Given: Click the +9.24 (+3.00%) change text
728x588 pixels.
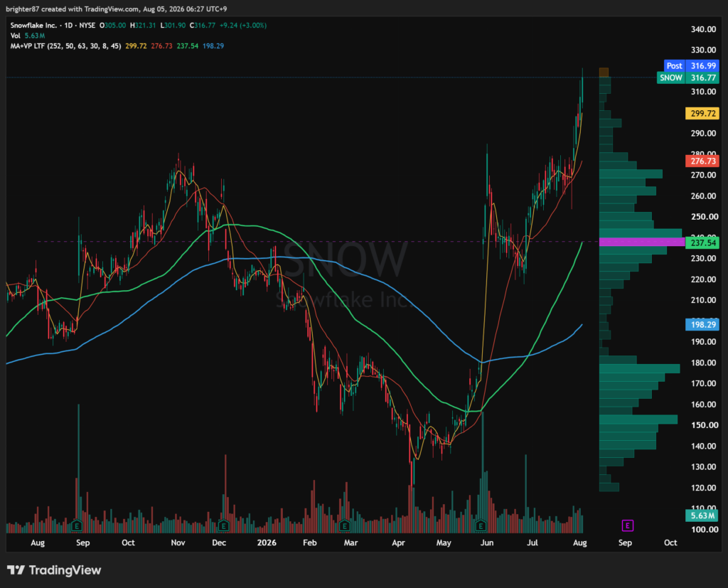Looking at the screenshot, I should (243, 26).
